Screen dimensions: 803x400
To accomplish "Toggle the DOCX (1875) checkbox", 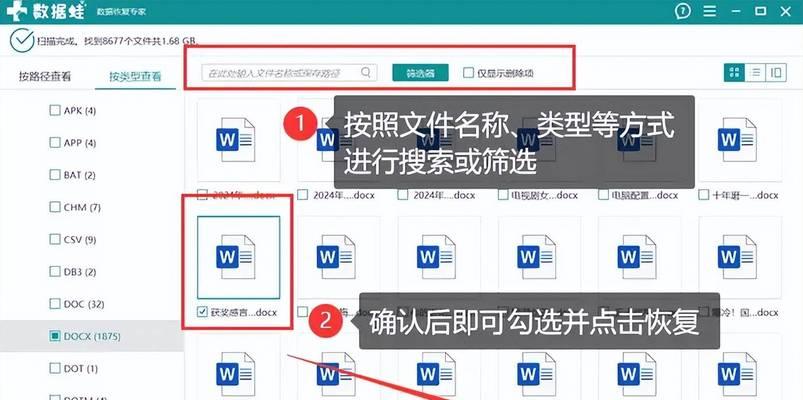I will pos(55,336).
